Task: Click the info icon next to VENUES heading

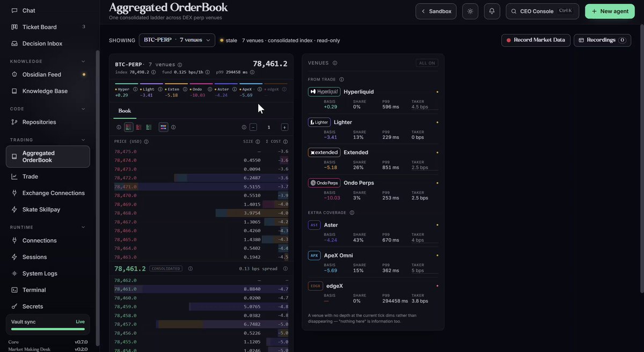Action: click(335, 63)
